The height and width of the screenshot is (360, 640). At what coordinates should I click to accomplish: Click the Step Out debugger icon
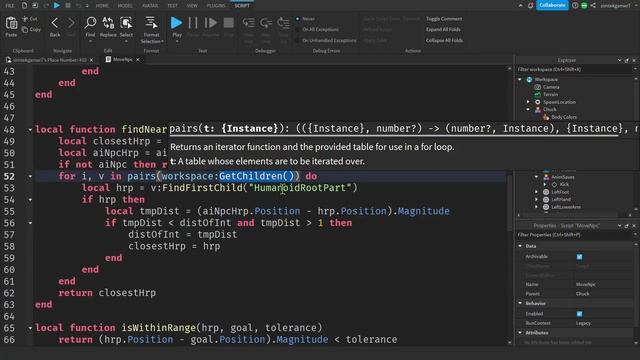[x=283, y=23]
